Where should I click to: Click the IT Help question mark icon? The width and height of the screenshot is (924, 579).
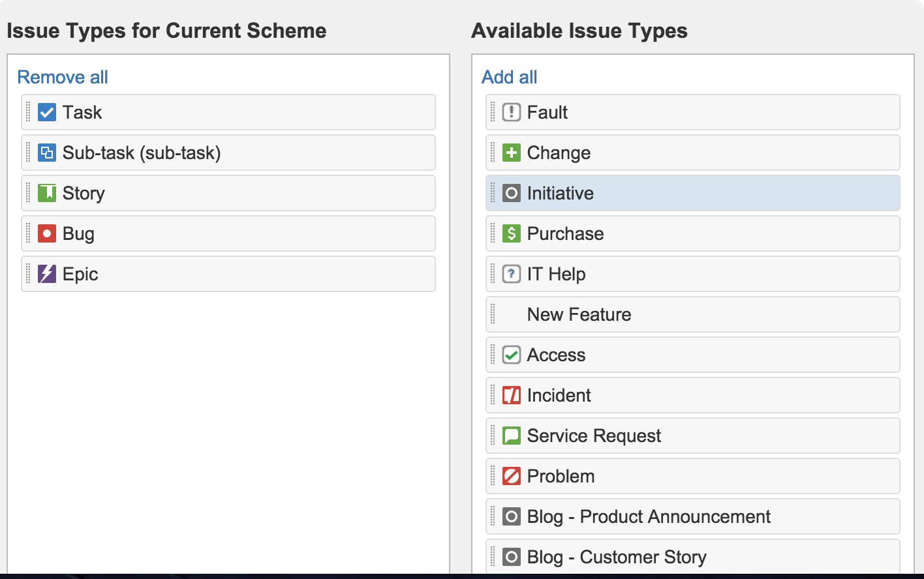(512, 275)
